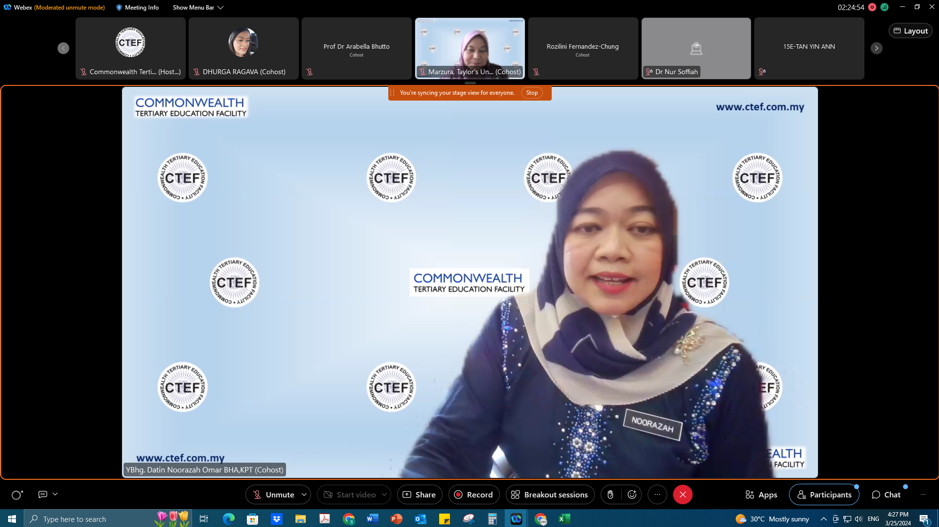Open the clock showing 4:27 PM
The width and height of the screenshot is (939, 527).
coord(898,519)
